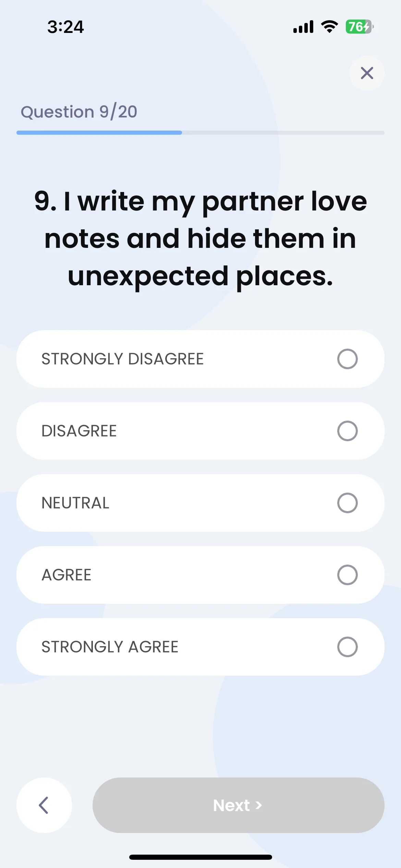Click the quiz progress bar
401x868 pixels.
point(200,133)
